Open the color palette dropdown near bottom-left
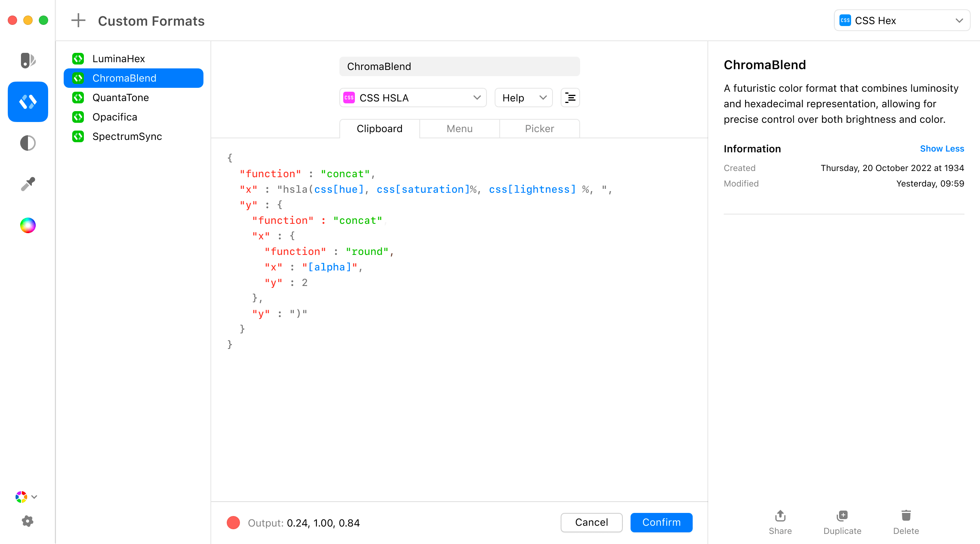The height and width of the screenshot is (544, 980). (26, 497)
